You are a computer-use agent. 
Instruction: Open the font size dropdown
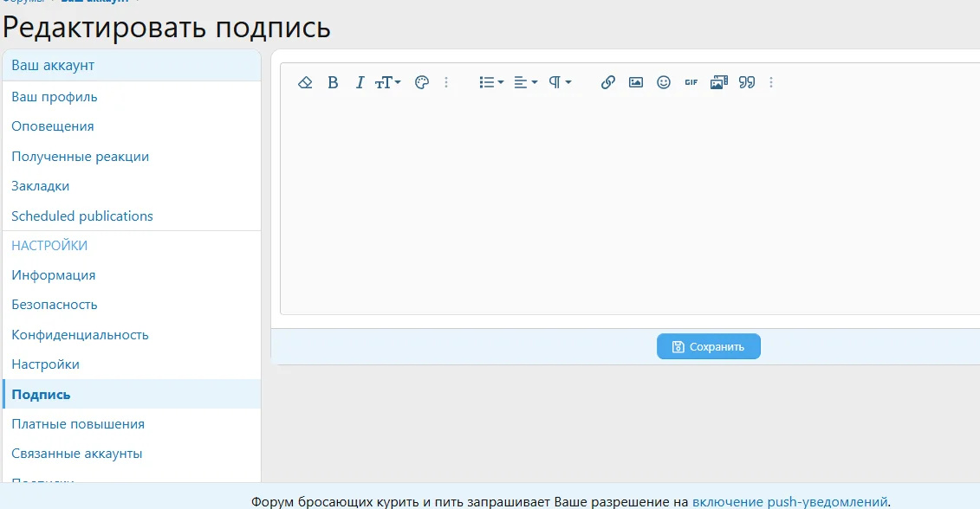point(387,82)
